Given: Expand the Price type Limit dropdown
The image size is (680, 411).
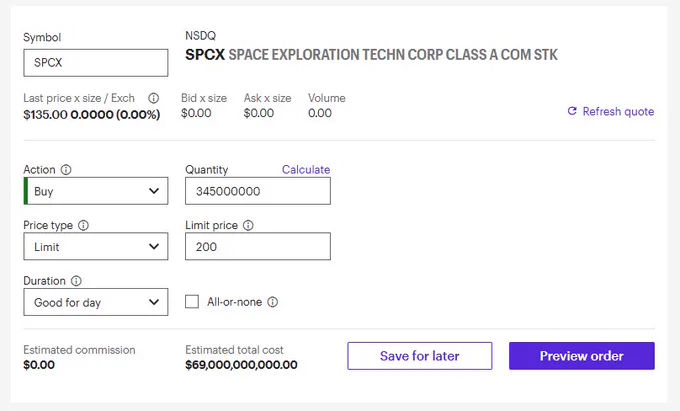Looking at the screenshot, I should 96,246.
